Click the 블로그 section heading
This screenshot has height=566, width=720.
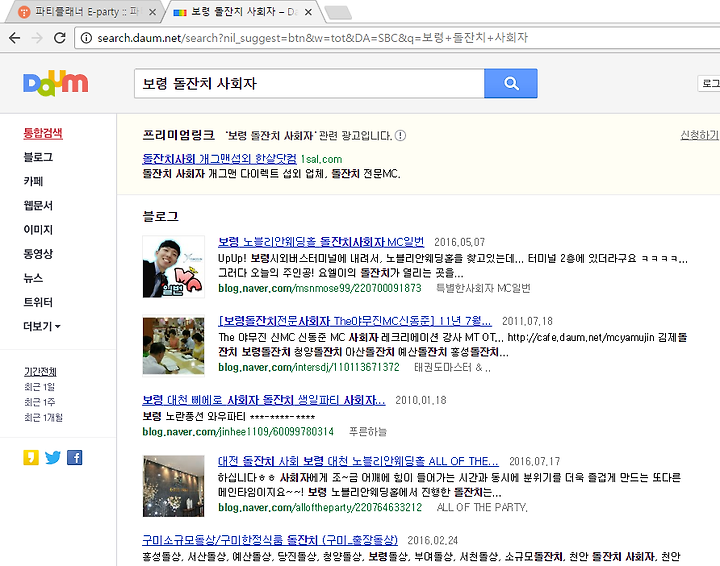point(160,216)
